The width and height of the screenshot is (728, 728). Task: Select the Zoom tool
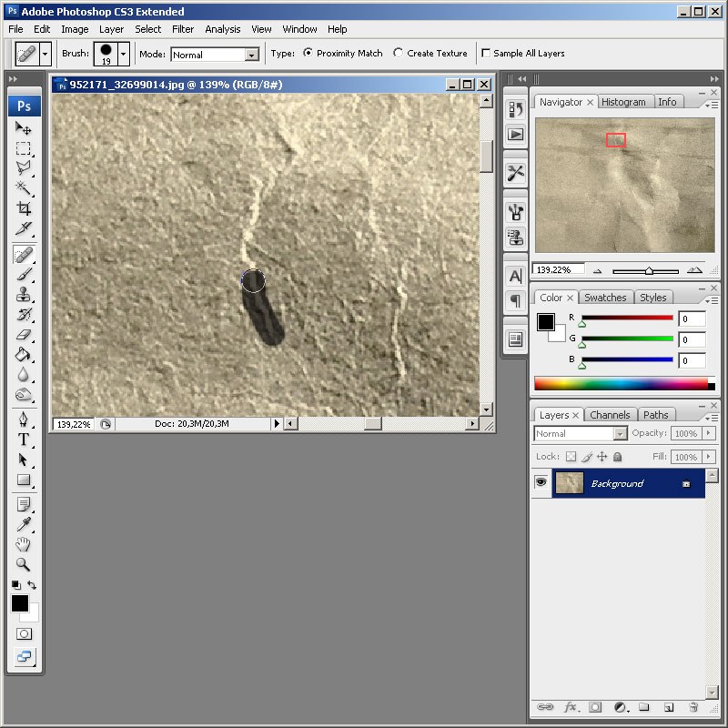(x=23, y=564)
